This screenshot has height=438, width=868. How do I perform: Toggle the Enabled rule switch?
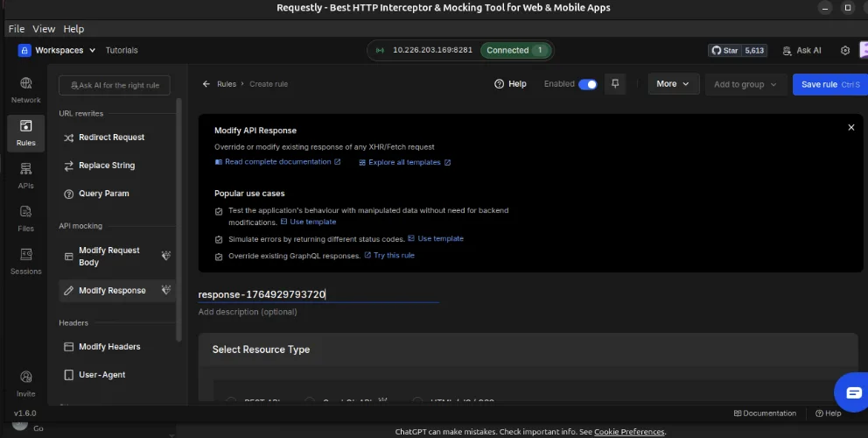[x=587, y=84]
